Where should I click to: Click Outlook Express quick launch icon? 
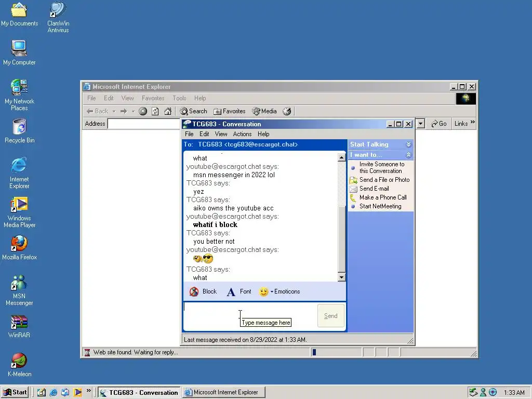coord(65,393)
